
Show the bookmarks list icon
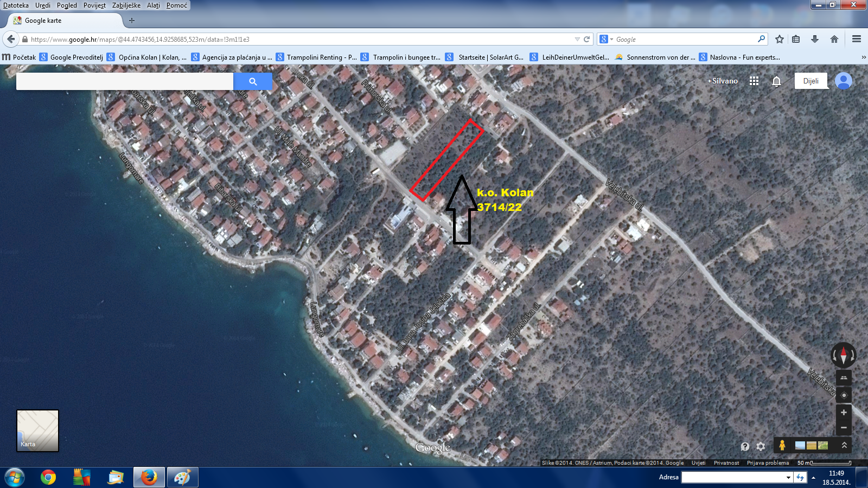pyautogui.click(x=796, y=39)
